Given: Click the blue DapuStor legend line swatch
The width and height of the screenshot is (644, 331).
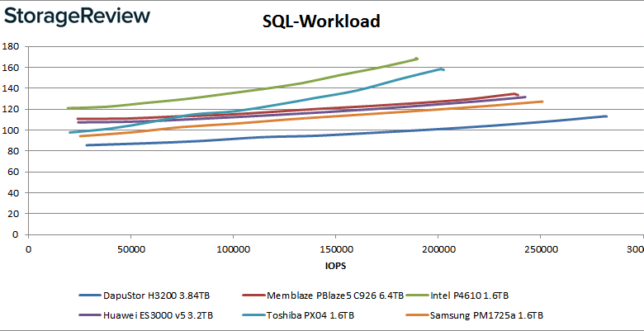Looking at the screenshot, I should (x=89, y=296).
